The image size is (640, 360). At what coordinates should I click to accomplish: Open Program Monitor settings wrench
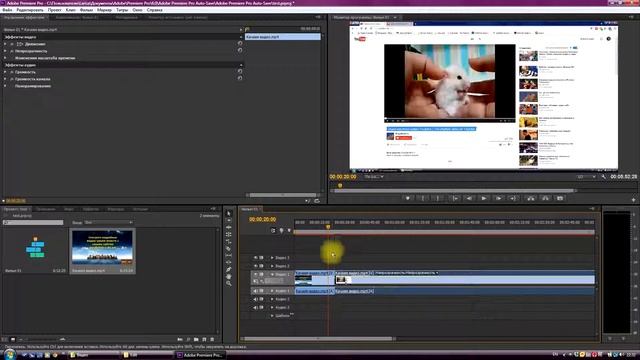click(603, 177)
